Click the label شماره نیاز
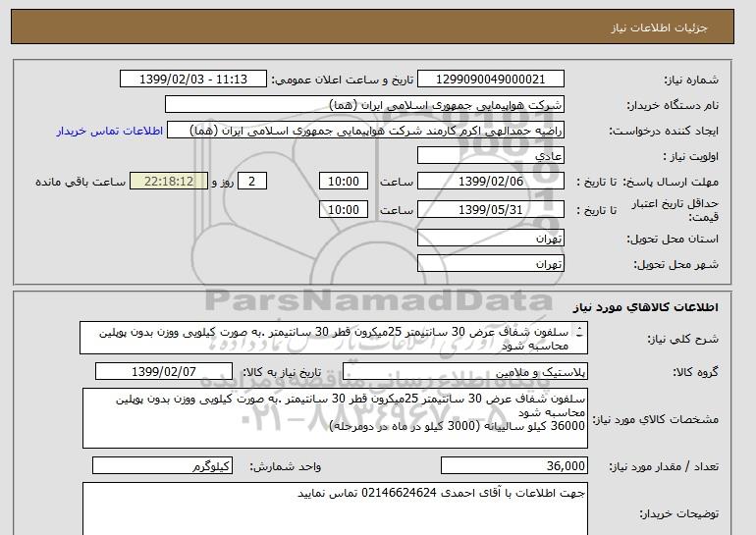756x535 pixels. (691, 80)
